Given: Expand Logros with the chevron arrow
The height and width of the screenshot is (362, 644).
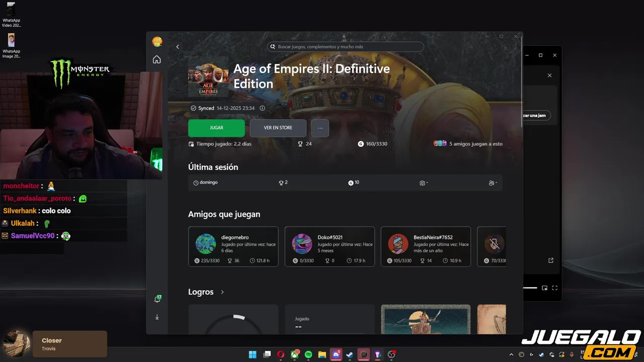Looking at the screenshot, I should point(222,292).
